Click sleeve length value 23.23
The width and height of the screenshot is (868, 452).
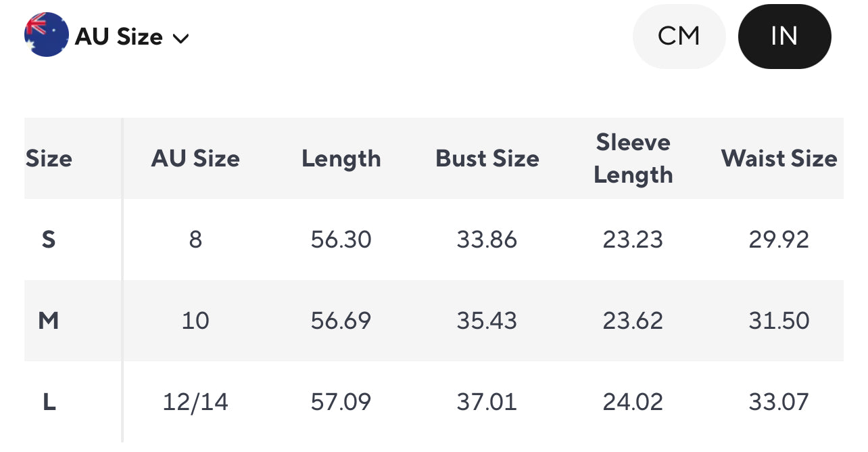pos(633,240)
